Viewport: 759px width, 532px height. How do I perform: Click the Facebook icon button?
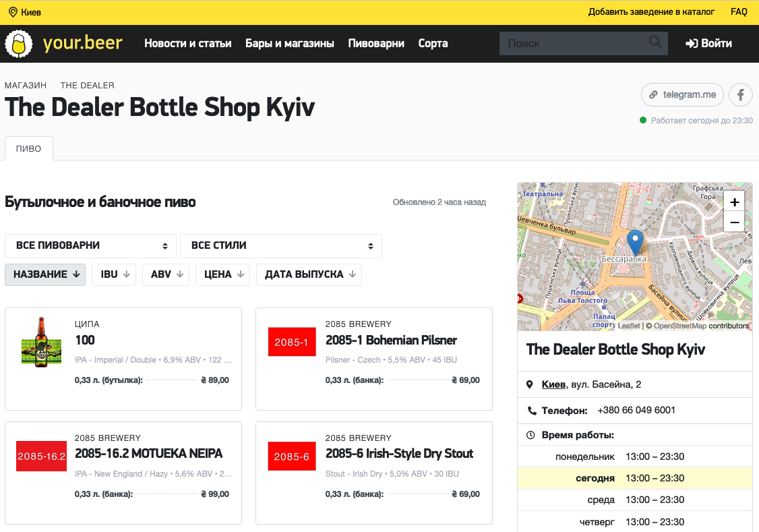click(x=741, y=95)
